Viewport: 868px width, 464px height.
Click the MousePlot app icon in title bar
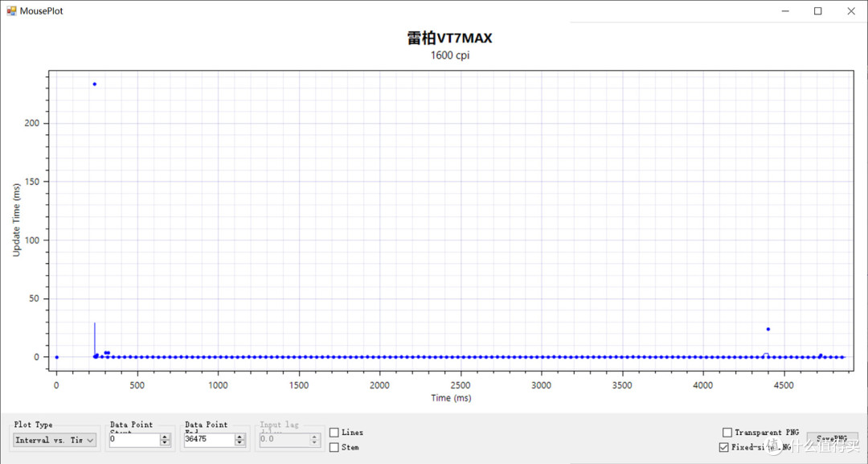pos(11,10)
